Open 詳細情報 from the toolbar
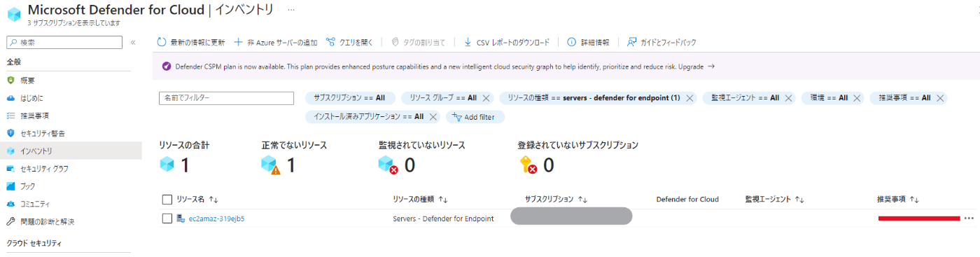The width and height of the screenshot is (980, 257). coord(588,42)
